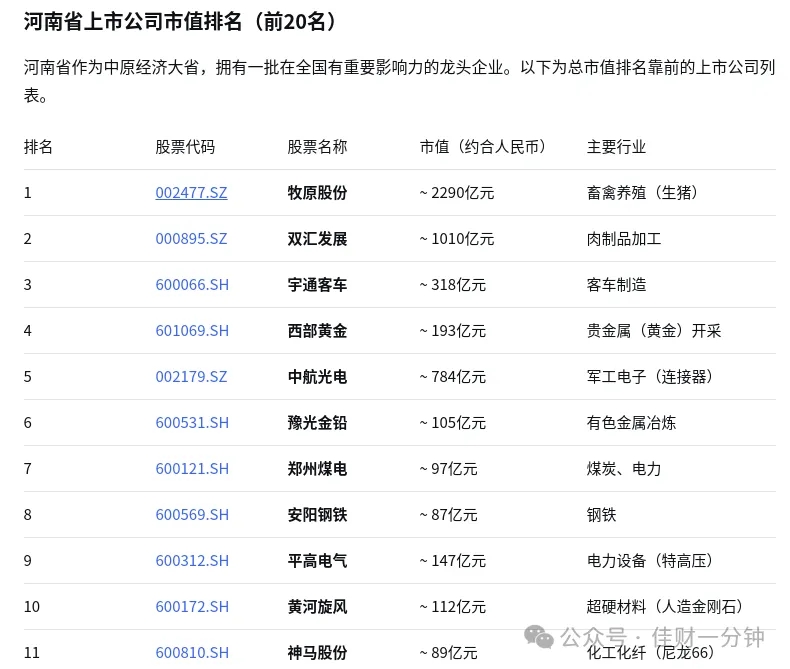Image resolution: width=790 pixels, height=669 pixels.
Task: Click industry cell 肉制品加工
Action: pyautogui.click(x=624, y=238)
